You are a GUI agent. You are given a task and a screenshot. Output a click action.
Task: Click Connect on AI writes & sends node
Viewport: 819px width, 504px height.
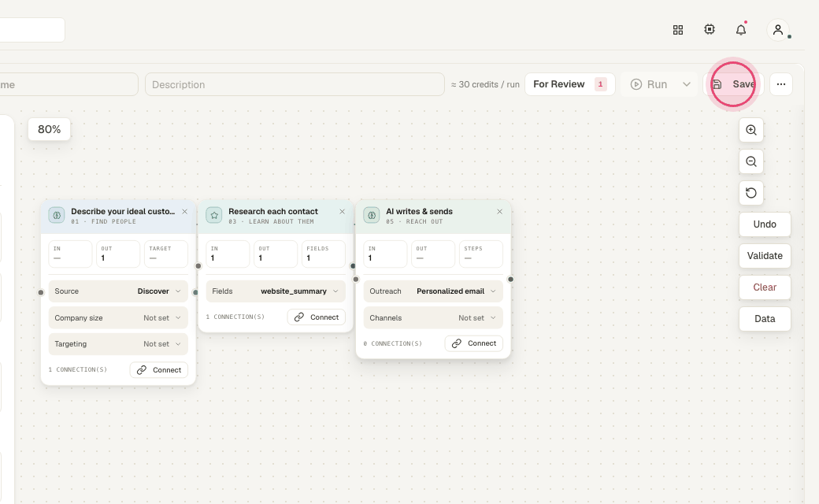pyautogui.click(x=474, y=343)
